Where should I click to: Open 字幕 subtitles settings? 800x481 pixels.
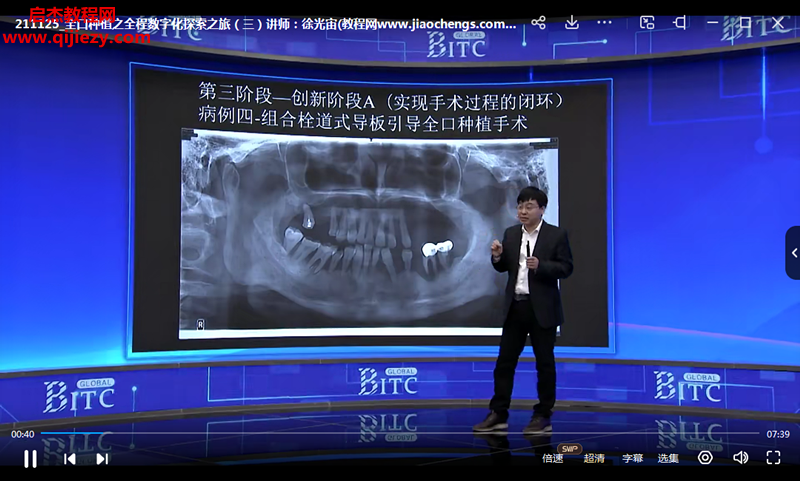click(x=633, y=458)
